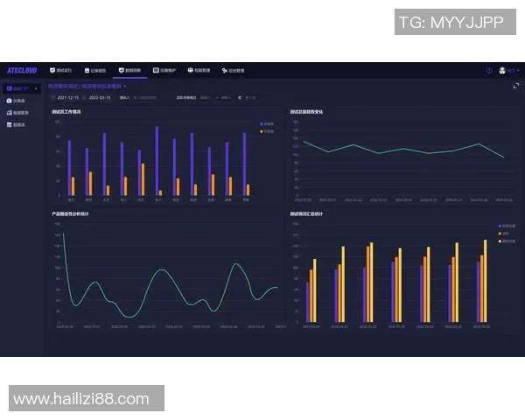Open the help question mark icon
This screenshot has width=525, height=420.
point(489,70)
